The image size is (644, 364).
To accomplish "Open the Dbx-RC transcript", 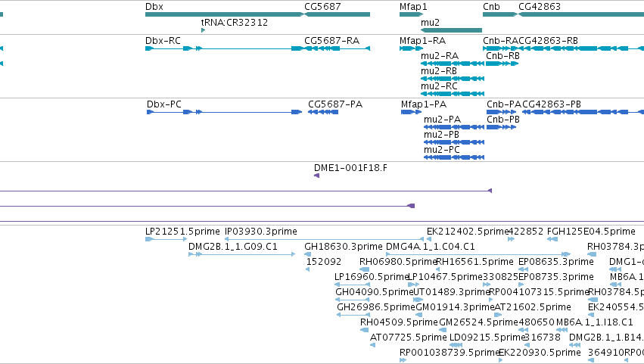I will click(163, 41).
